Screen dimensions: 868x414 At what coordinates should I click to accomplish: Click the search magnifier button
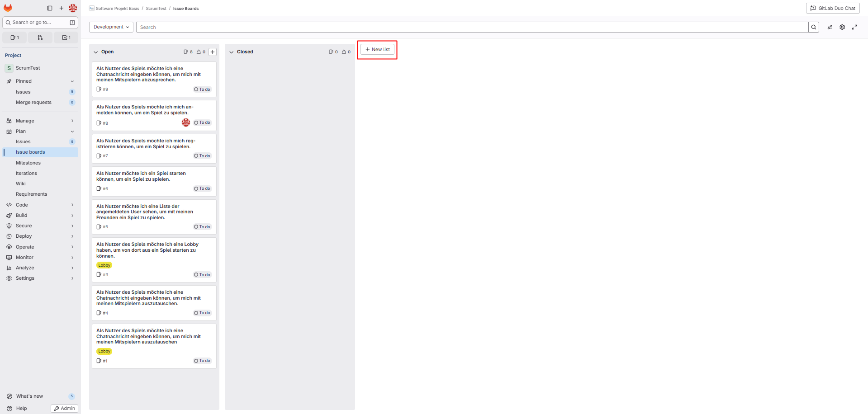[813, 27]
